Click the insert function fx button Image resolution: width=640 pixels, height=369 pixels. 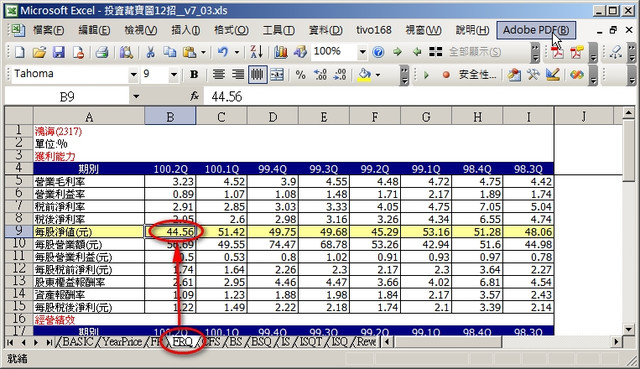[x=195, y=97]
